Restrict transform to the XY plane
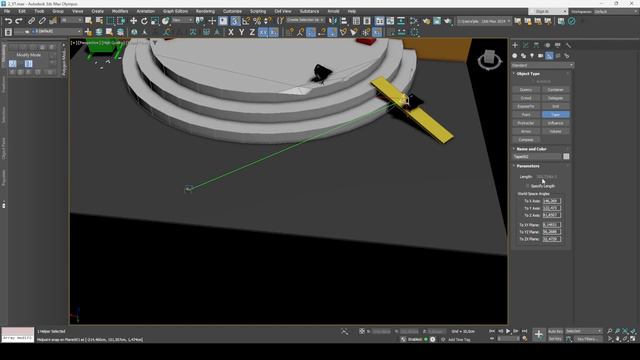Screen dimensions: 640x360 (263, 32)
